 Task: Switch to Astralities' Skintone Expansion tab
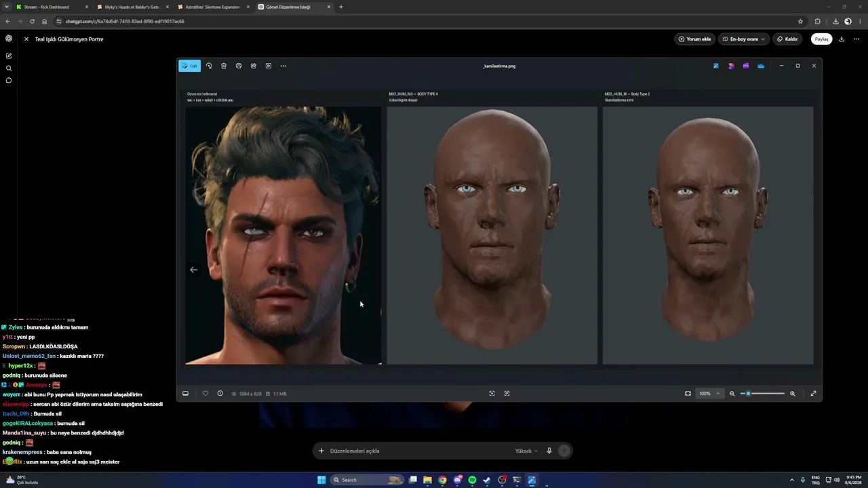(x=214, y=7)
